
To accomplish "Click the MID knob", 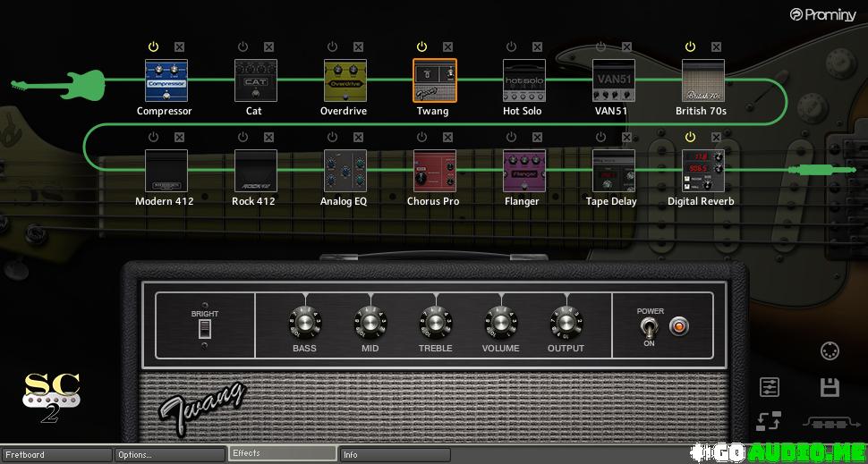I will (370, 323).
